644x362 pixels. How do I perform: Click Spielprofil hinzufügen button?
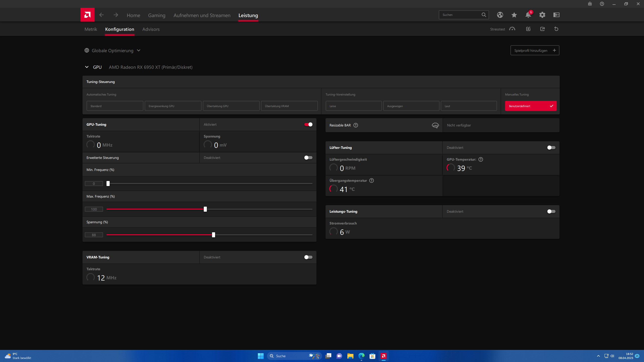click(535, 51)
